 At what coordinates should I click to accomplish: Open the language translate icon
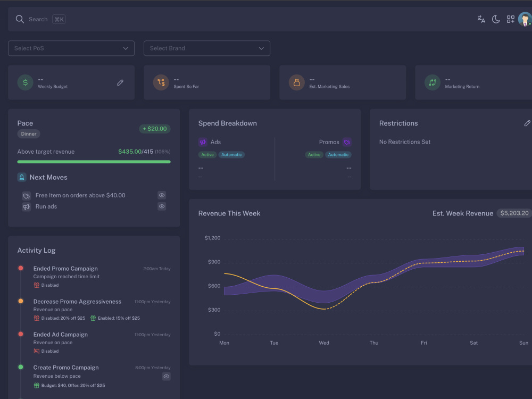coord(481,19)
